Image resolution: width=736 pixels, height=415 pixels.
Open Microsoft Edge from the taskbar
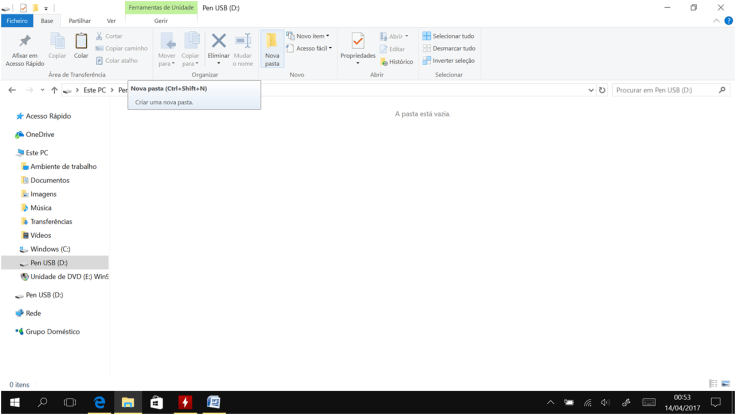99,402
